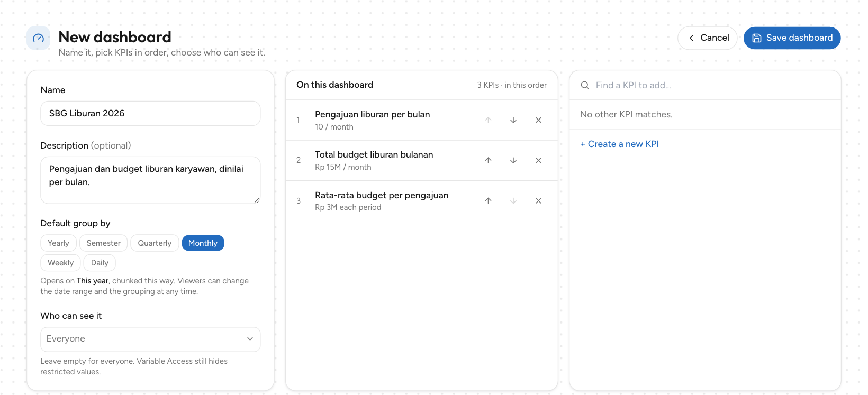
Task: Select Quarterly grouping
Action: point(155,243)
